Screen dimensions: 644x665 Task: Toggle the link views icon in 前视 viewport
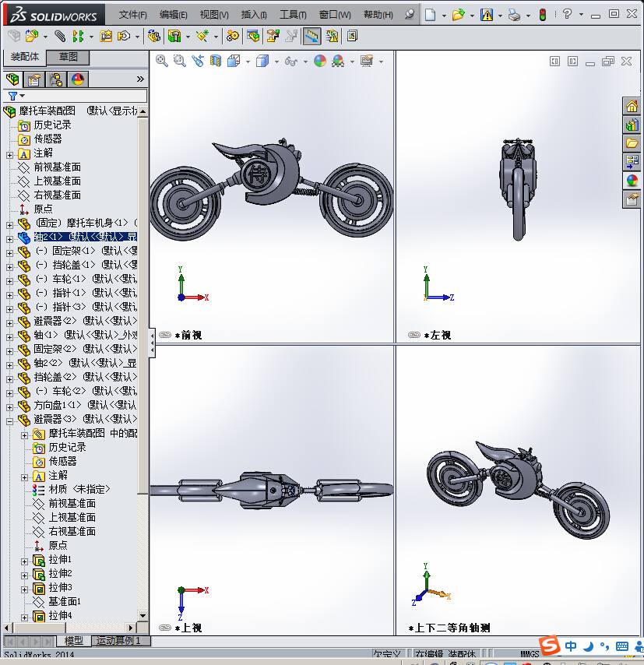pyautogui.click(x=164, y=335)
